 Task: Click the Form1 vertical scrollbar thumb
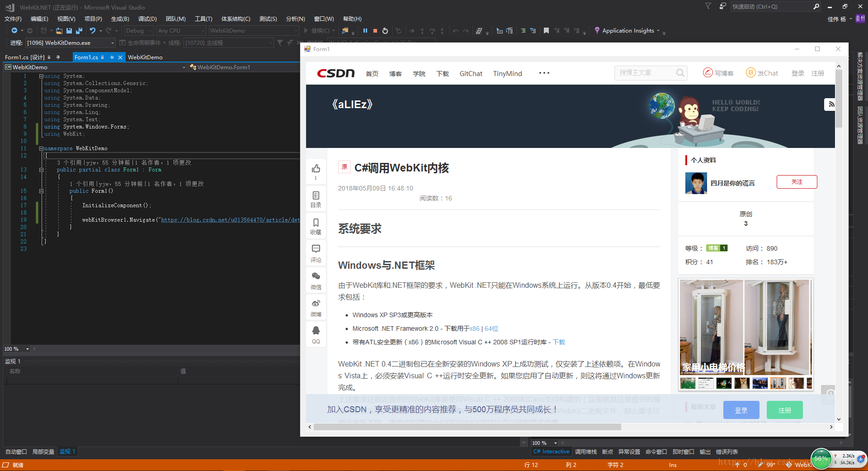[x=839, y=99]
